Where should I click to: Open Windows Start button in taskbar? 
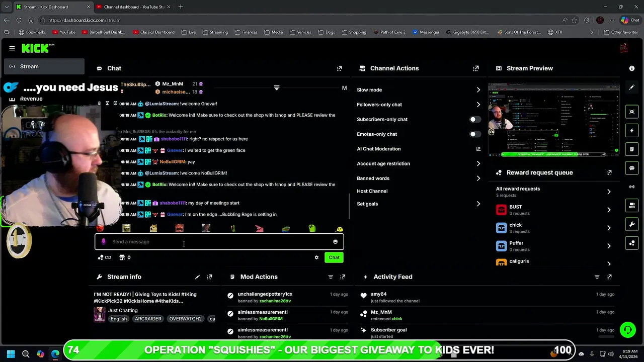pyautogui.click(x=11, y=354)
